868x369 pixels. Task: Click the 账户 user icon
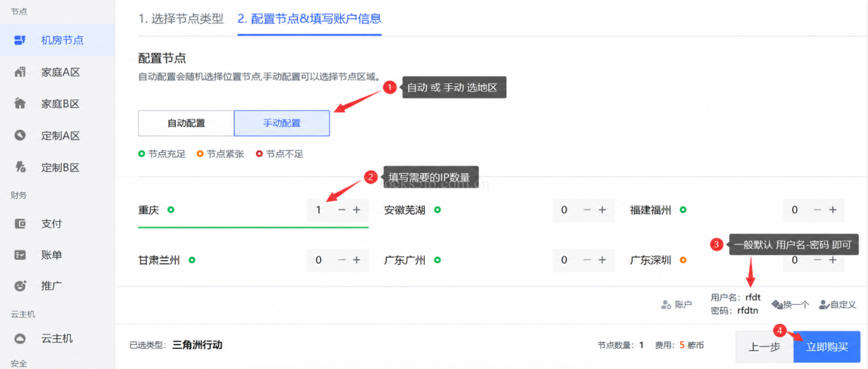(666, 305)
